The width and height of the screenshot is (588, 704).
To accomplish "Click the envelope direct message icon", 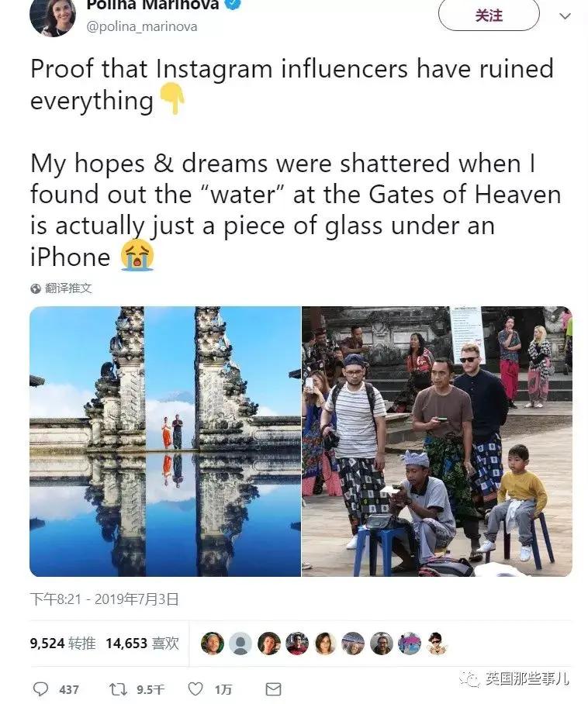I will 273,689.
